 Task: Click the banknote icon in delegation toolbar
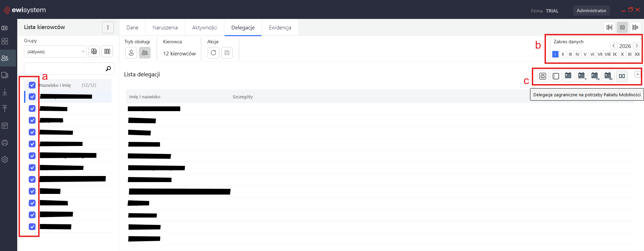(x=622, y=76)
